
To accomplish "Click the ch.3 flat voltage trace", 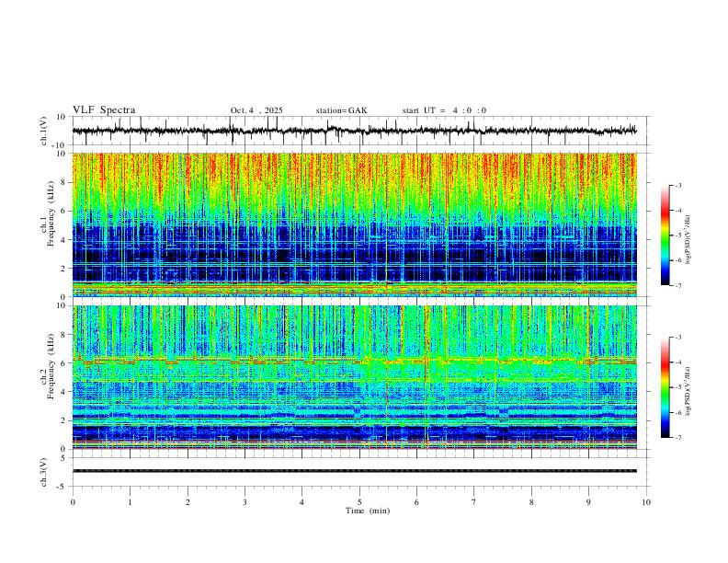I will (x=355, y=471).
